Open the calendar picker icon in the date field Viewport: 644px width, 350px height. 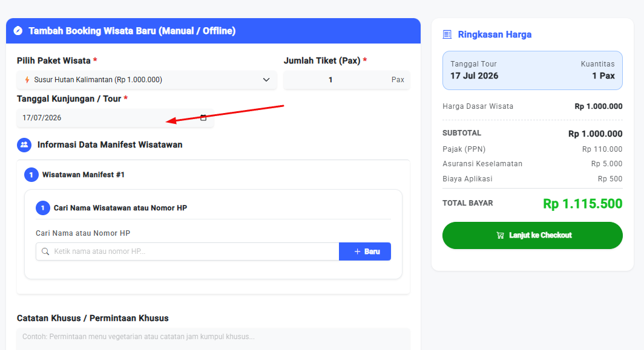tap(203, 118)
